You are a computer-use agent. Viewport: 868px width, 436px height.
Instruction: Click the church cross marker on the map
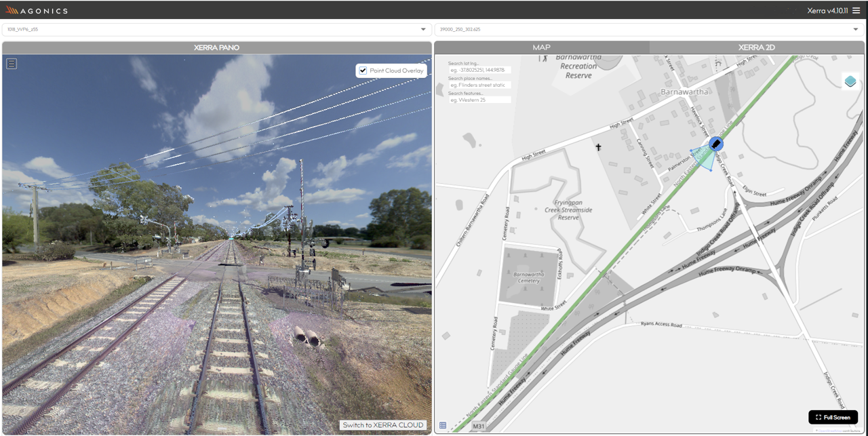click(x=598, y=147)
